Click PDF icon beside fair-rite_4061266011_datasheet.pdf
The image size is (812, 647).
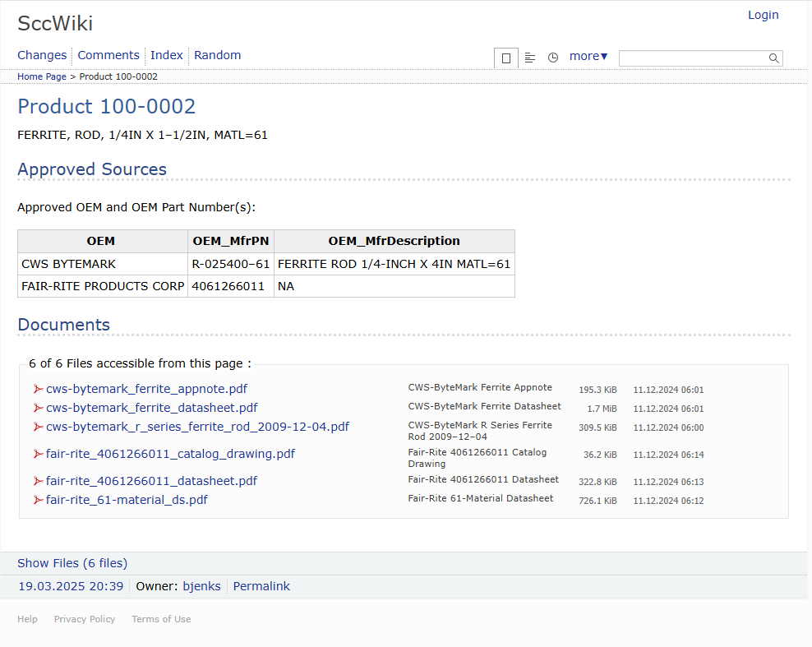[38, 481]
